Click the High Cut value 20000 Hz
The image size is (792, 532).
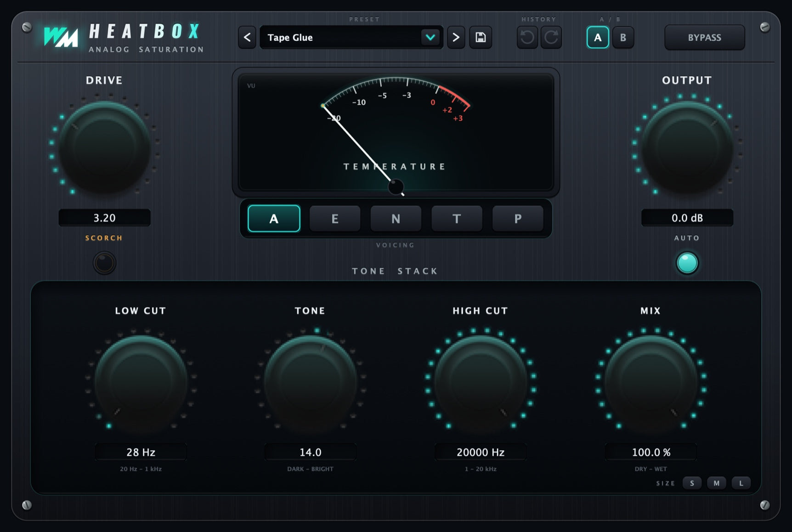click(481, 452)
